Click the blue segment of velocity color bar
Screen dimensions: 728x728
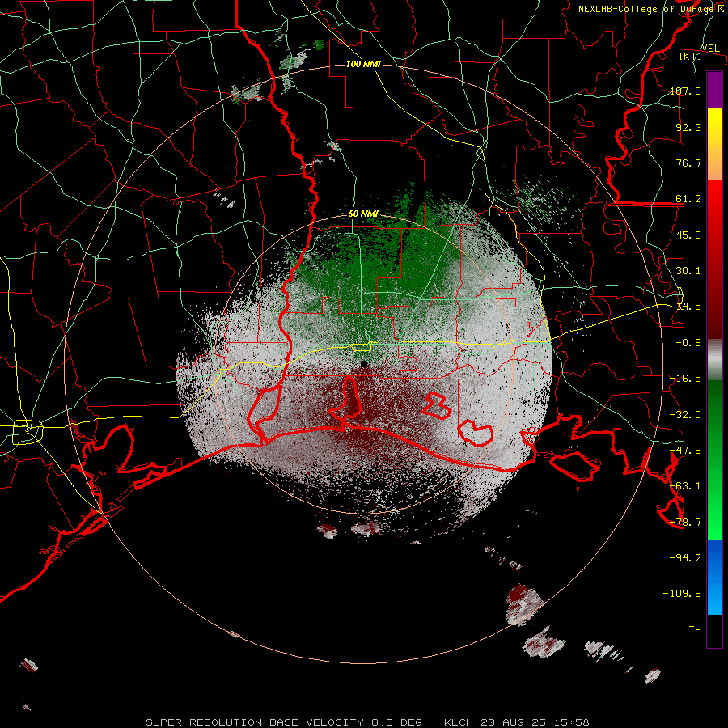click(x=714, y=577)
